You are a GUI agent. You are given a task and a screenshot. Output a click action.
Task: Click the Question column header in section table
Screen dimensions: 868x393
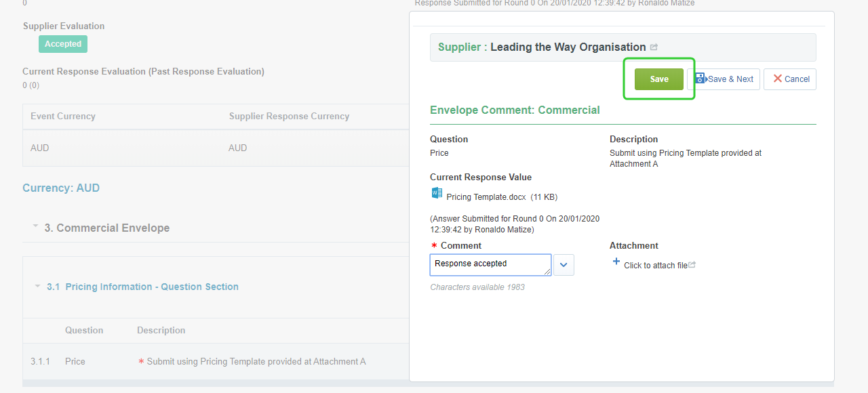(x=84, y=331)
